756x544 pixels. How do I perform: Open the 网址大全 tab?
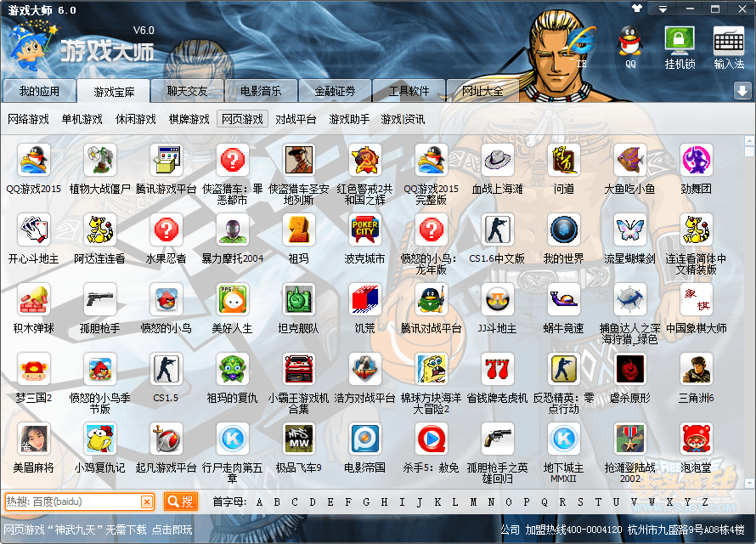tap(482, 91)
